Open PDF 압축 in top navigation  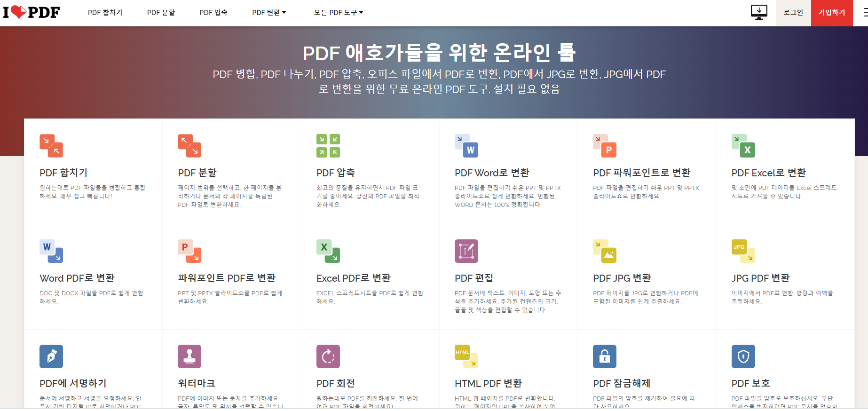[x=213, y=13]
